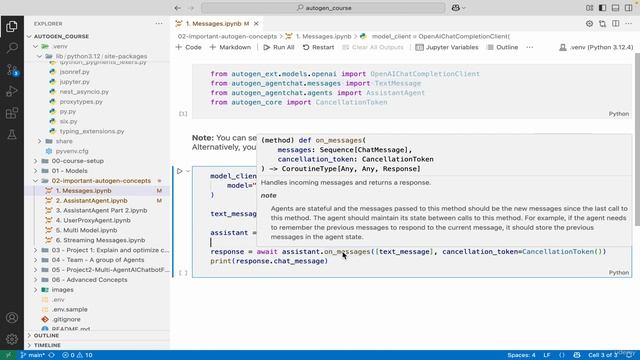Open the .gitignore file
640x360 pixels.
coord(97,319)
